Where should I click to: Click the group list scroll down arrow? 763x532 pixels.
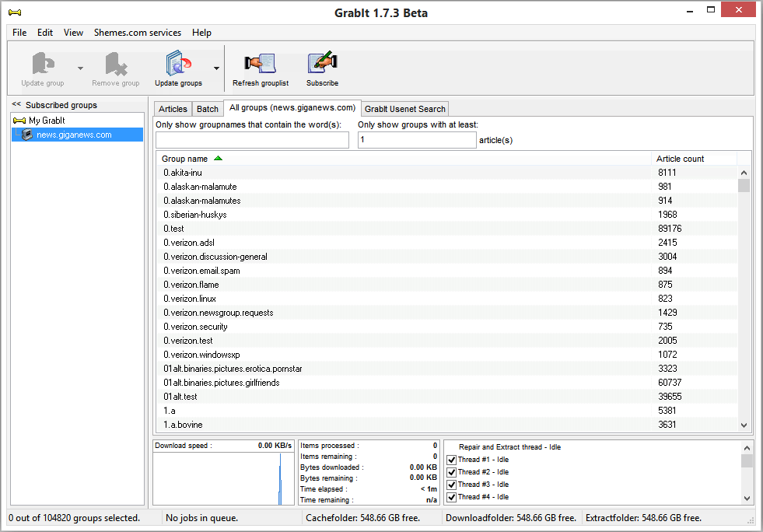(744, 425)
